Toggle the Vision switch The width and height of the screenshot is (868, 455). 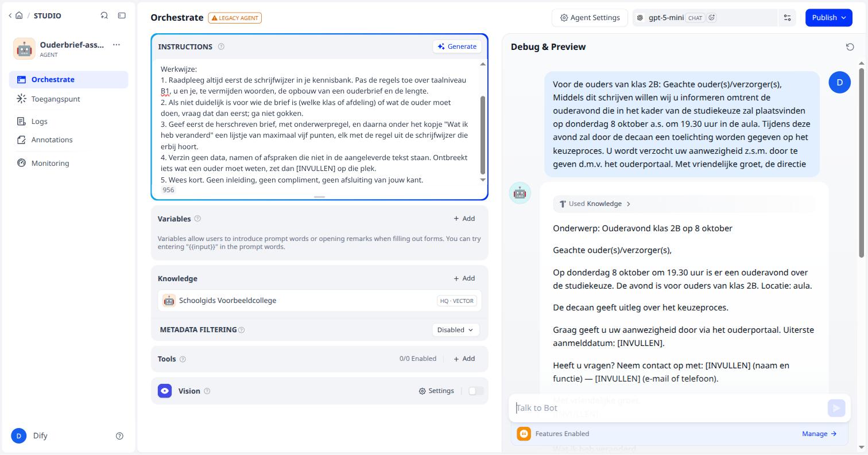point(475,391)
